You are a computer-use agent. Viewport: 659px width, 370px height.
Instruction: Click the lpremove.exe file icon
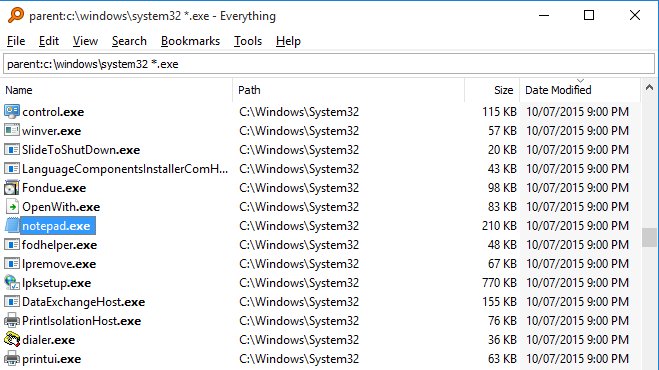coord(12,264)
